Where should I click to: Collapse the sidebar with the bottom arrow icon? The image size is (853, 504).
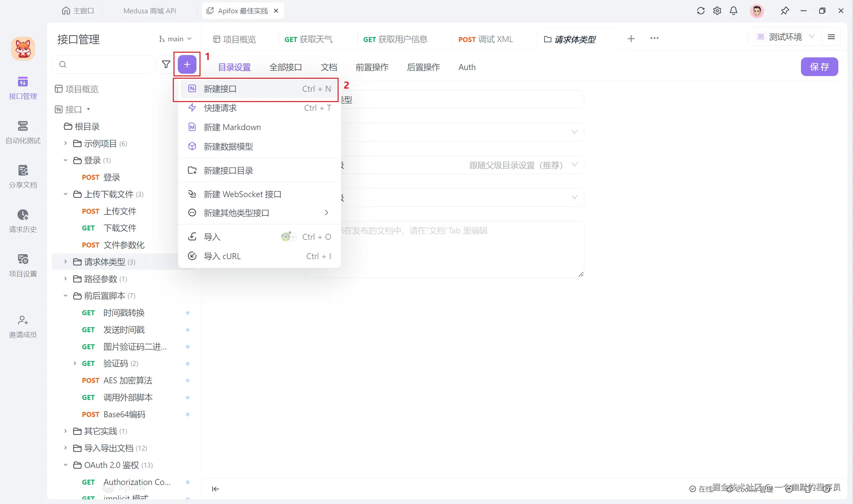pyautogui.click(x=215, y=489)
